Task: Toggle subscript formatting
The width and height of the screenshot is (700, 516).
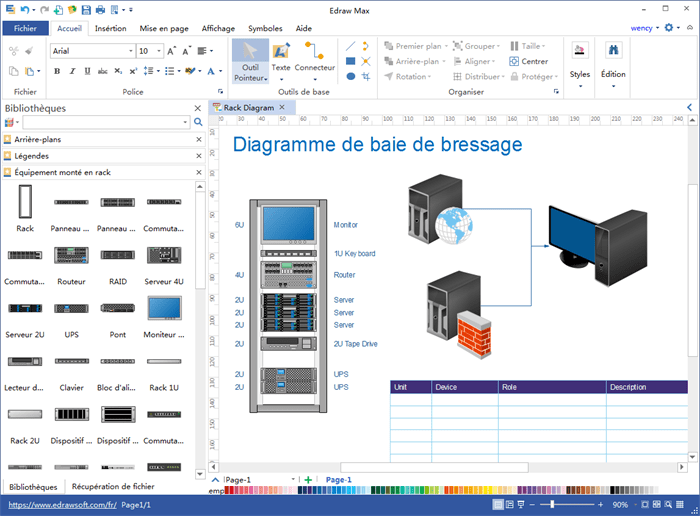Action: [x=118, y=71]
